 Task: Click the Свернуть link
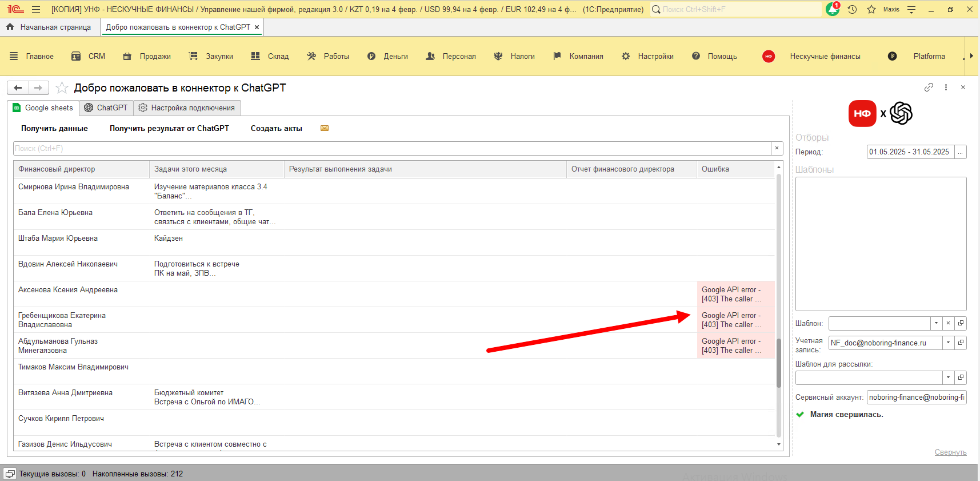click(x=950, y=452)
